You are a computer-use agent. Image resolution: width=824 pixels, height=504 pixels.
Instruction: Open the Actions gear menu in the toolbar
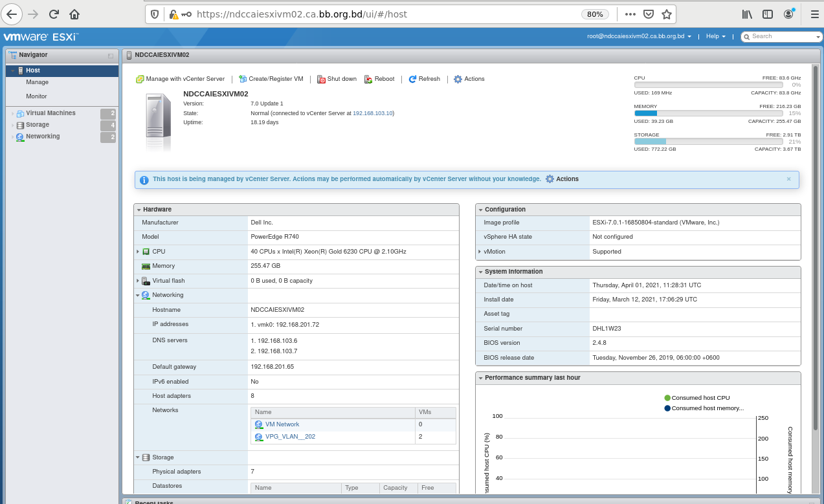[469, 79]
